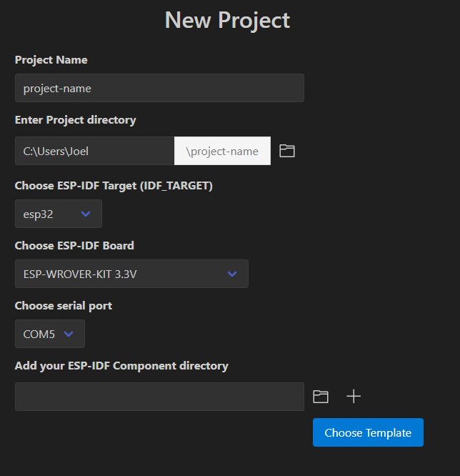
Task: Click the C:\Users\Joel directory field
Action: 94,151
